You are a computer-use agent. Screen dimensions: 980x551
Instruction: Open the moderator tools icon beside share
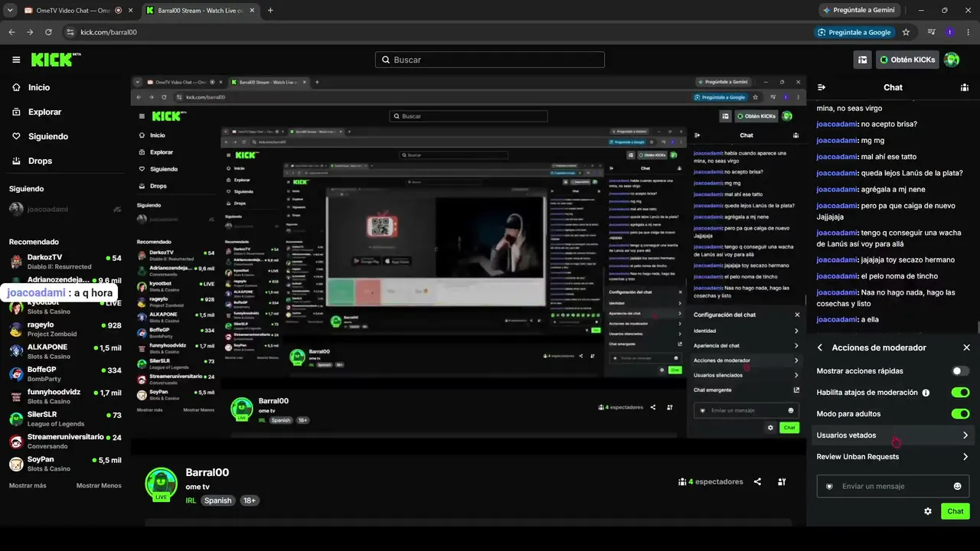click(x=782, y=482)
